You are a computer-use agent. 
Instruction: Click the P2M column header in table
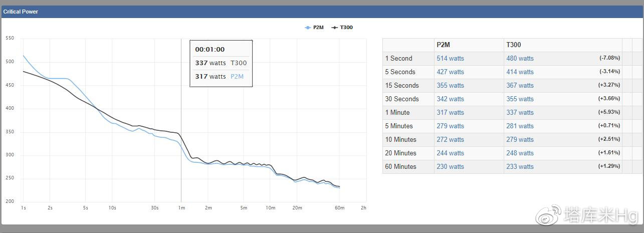[444, 45]
